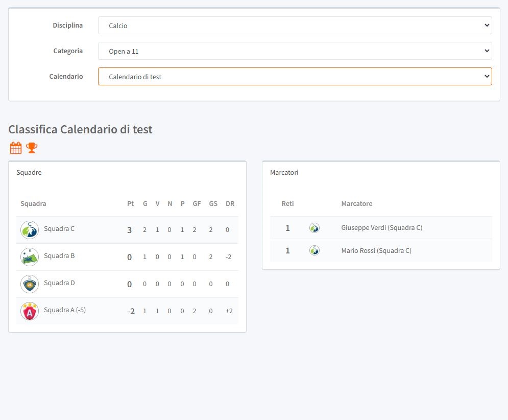
Task: Click the Reti column header
Action: click(287, 204)
